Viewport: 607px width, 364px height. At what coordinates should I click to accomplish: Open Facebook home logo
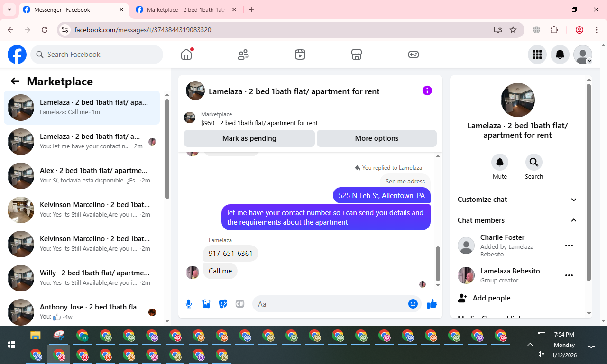tap(17, 55)
